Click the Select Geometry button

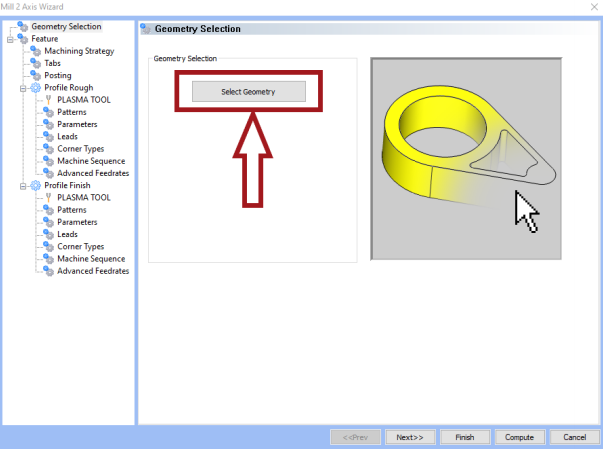coord(249,91)
